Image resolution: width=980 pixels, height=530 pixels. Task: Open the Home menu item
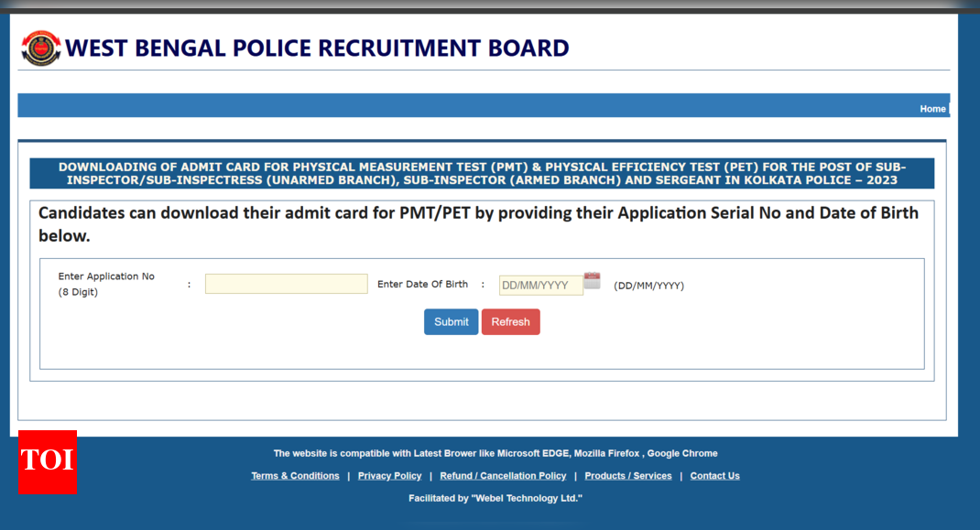click(x=932, y=108)
